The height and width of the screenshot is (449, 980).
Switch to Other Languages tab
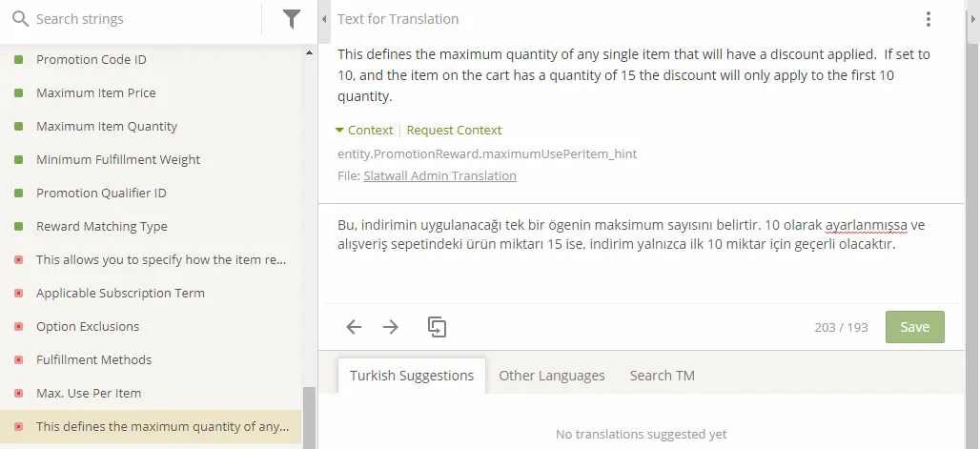tap(552, 376)
